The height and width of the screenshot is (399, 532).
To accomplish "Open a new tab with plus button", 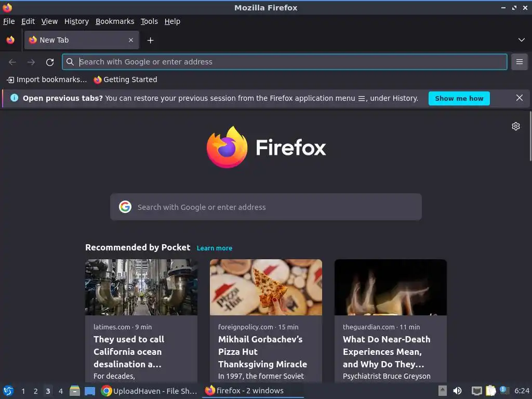I will [150, 41].
